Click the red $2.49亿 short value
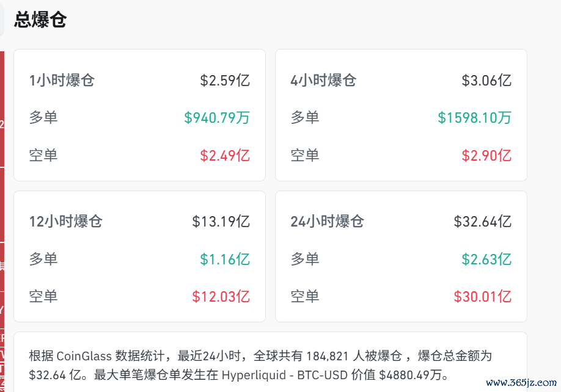The height and width of the screenshot is (392, 561). (x=225, y=155)
